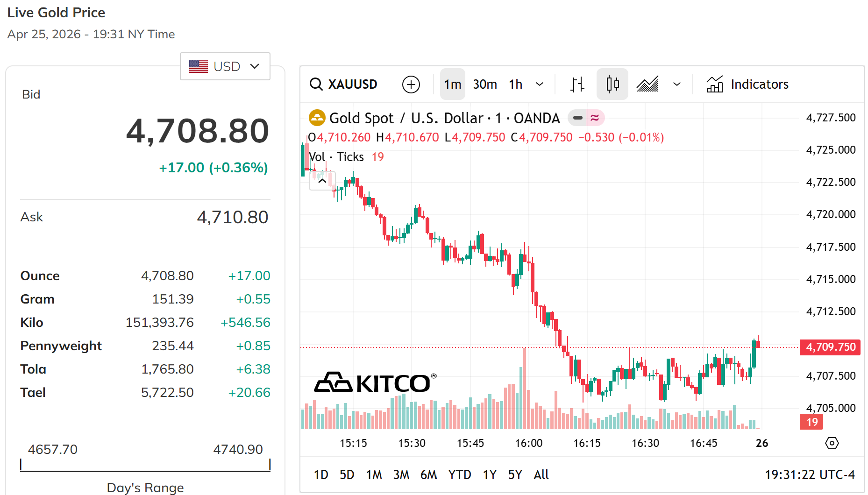868x495 pixels.
Task: Open the Indicators panel
Action: point(747,85)
